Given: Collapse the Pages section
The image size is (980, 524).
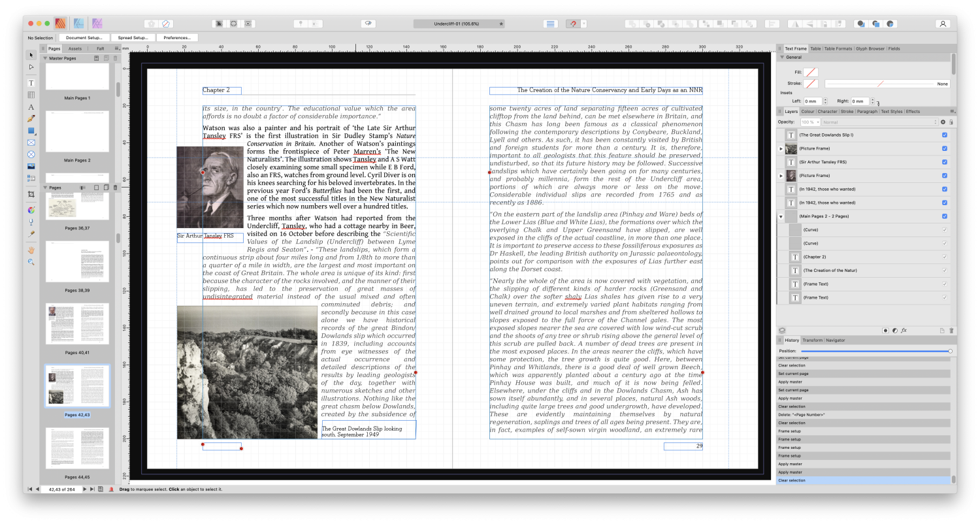Looking at the screenshot, I should tap(45, 188).
